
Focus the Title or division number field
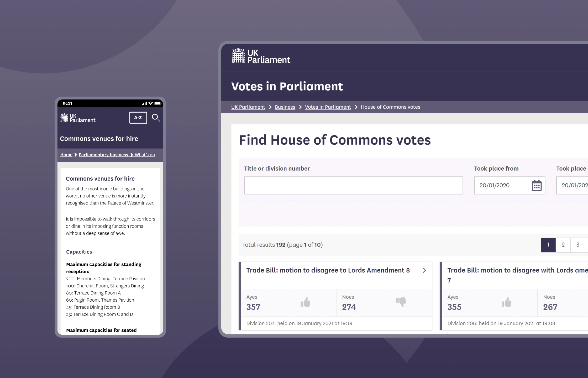click(353, 186)
